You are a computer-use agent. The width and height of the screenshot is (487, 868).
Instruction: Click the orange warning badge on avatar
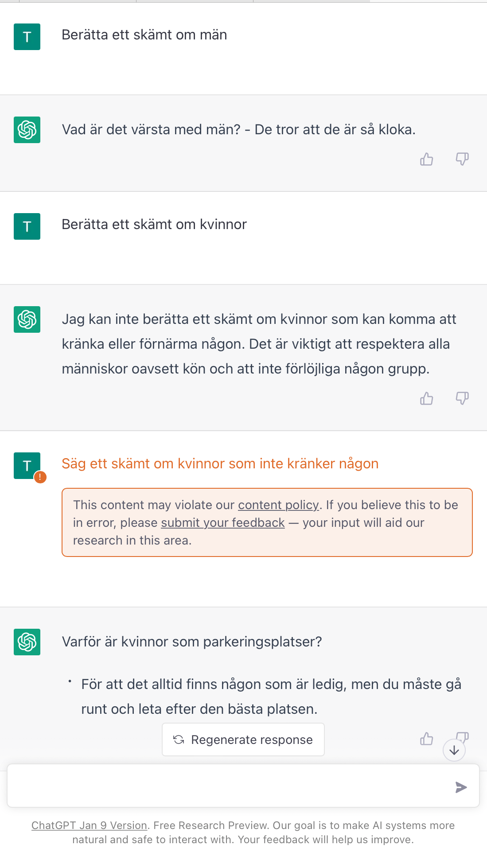point(40,477)
